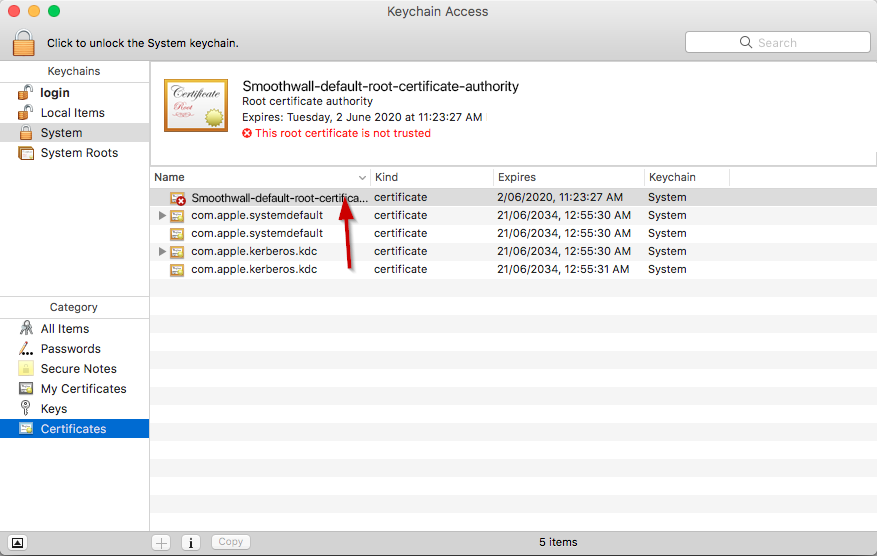Toggle the keychain sidebar view button
The width and height of the screenshot is (877, 556).
pos(17,542)
